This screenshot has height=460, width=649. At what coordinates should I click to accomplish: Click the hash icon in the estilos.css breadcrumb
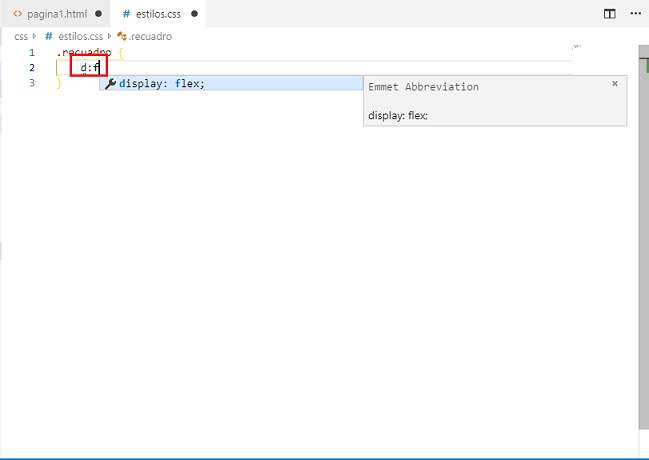click(49, 36)
